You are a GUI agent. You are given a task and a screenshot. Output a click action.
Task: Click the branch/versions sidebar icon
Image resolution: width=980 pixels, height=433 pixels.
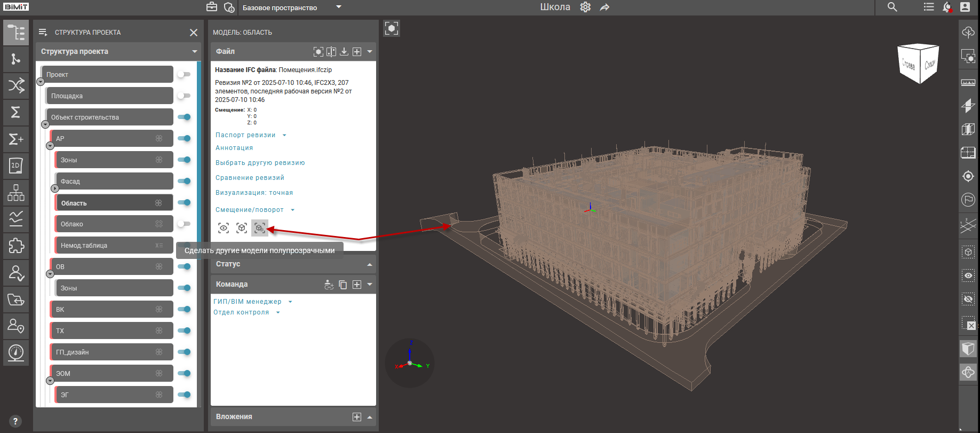16,59
